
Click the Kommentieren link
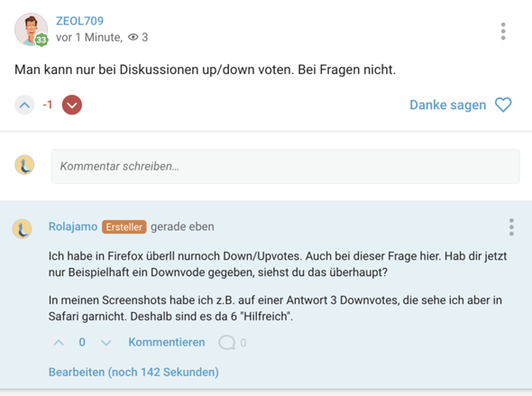click(167, 342)
